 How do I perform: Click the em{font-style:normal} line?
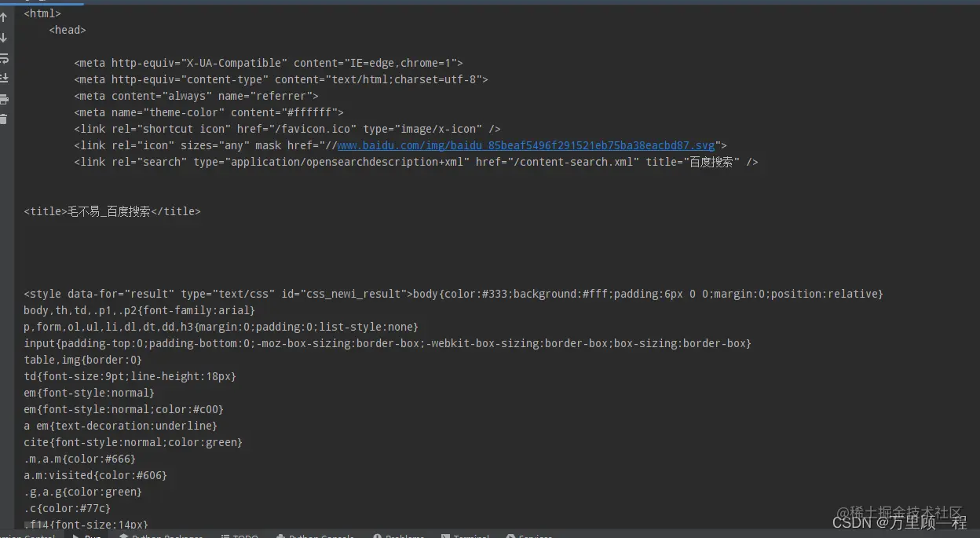point(90,393)
